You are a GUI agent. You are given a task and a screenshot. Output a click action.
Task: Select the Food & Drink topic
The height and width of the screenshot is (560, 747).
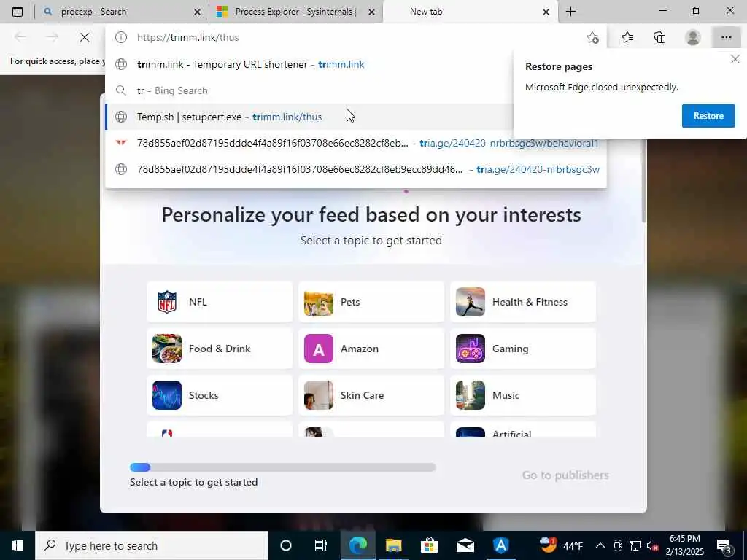220,349
